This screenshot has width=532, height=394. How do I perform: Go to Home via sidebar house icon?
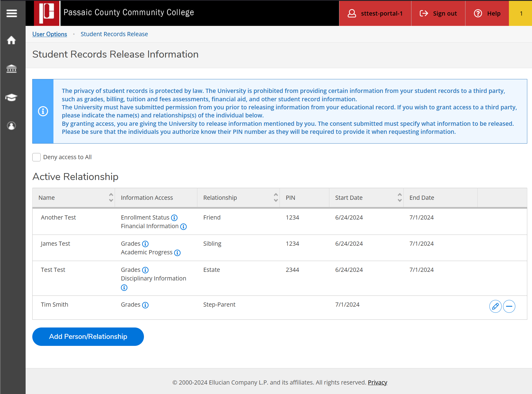point(11,40)
